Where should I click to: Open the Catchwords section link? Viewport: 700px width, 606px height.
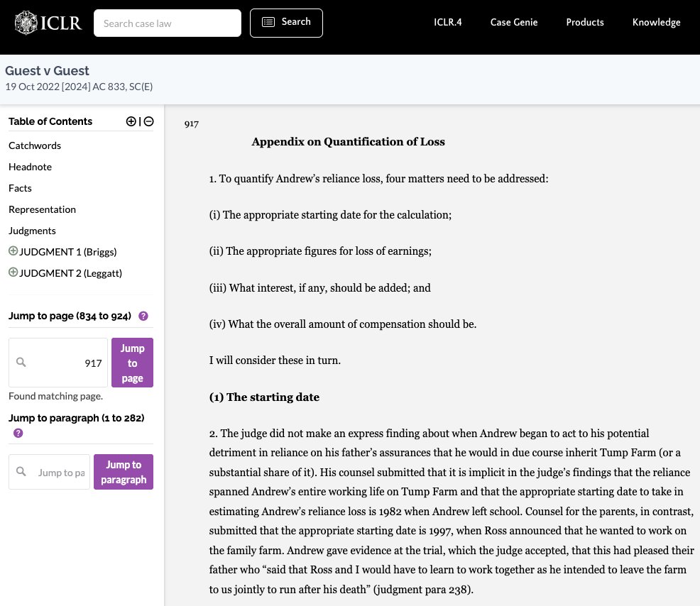[35, 145]
